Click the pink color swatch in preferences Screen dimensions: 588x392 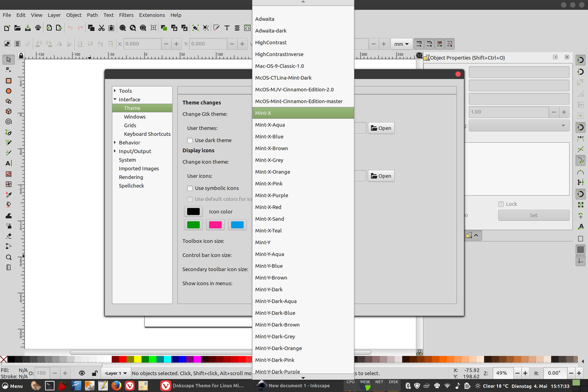pos(216,225)
